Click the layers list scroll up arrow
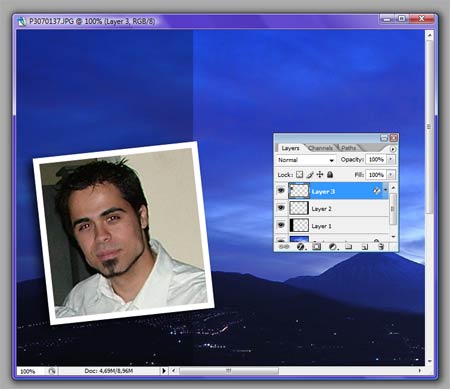 tap(393, 188)
